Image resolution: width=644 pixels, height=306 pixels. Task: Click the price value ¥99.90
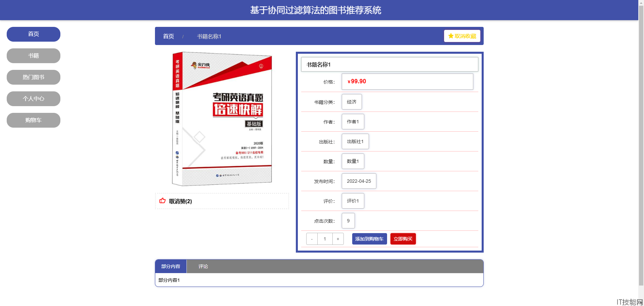pos(357,81)
